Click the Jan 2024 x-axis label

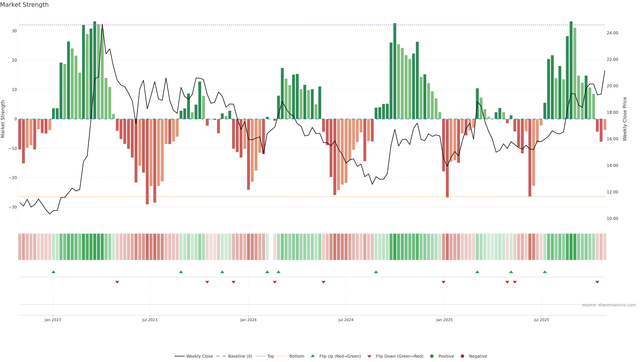click(x=248, y=320)
